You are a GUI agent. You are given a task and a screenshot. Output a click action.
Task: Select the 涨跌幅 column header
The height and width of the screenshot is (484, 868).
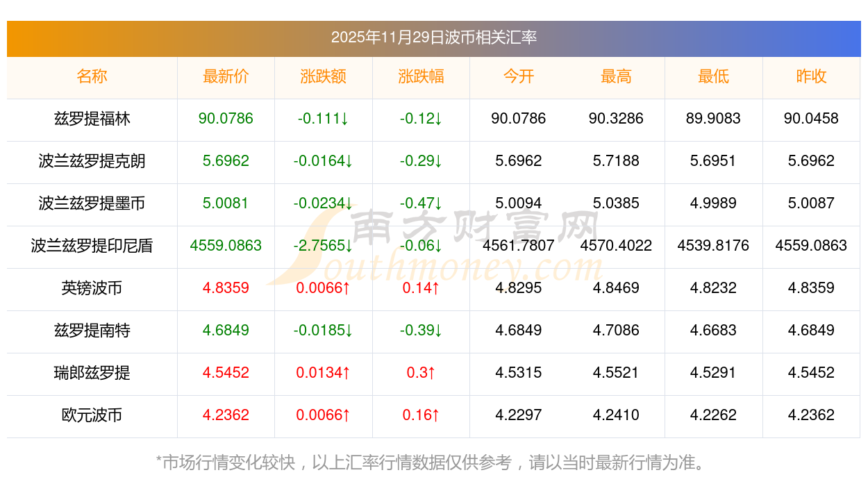(x=421, y=76)
